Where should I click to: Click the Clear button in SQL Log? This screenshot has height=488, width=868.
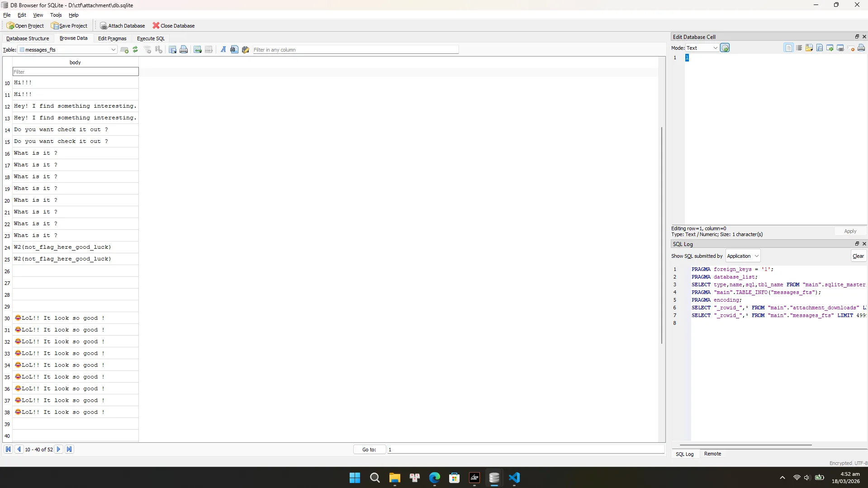(858, 256)
